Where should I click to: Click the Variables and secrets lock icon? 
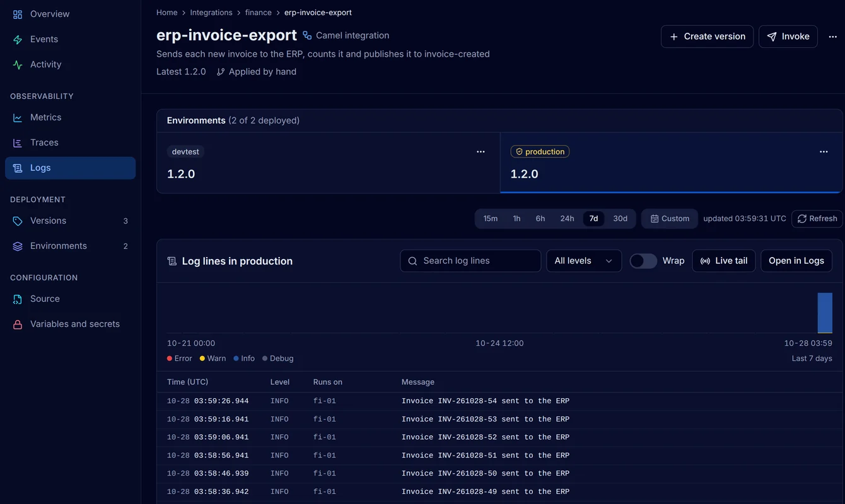[x=18, y=324]
